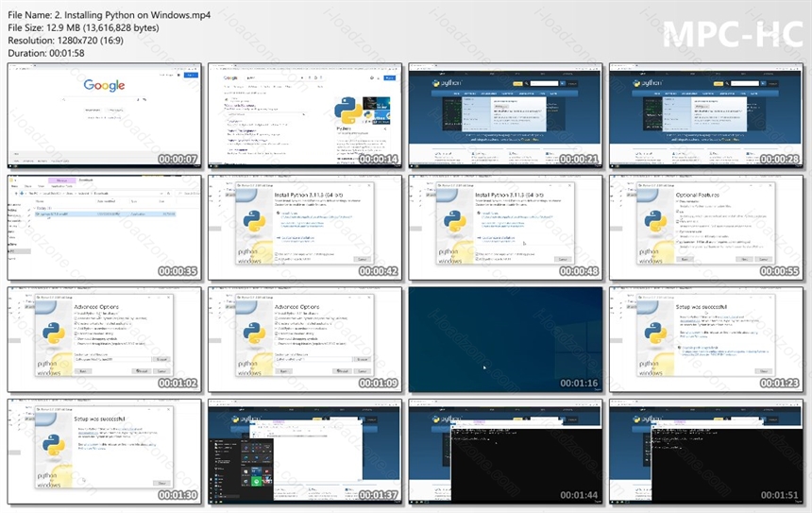The width and height of the screenshot is (812, 513).
Task: Click the Python logo image in the 00:00:14 thumbnail
Action: click(348, 111)
